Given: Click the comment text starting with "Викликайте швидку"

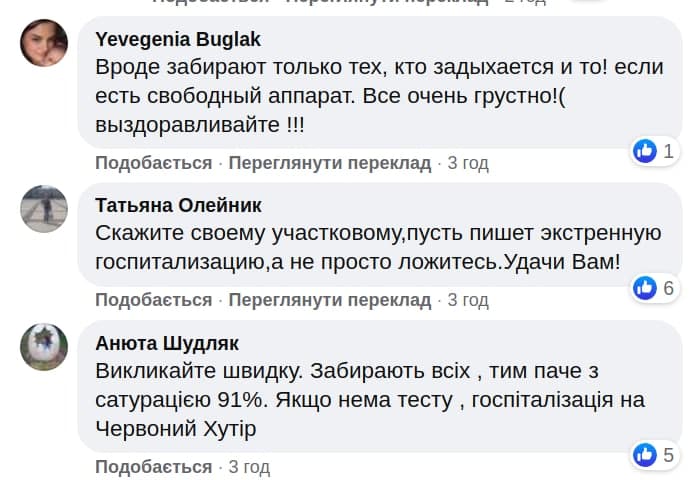Looking at the screenshot, I should point(370,400).
